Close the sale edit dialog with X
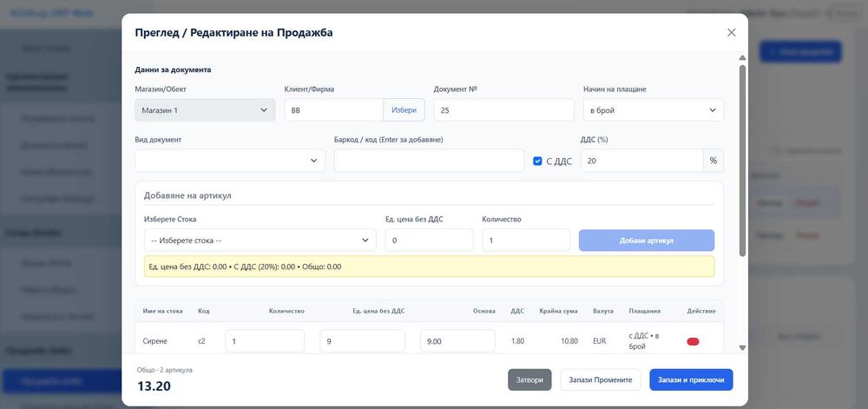The height and width of the screenshot is (409, 868). pos(731,33)
